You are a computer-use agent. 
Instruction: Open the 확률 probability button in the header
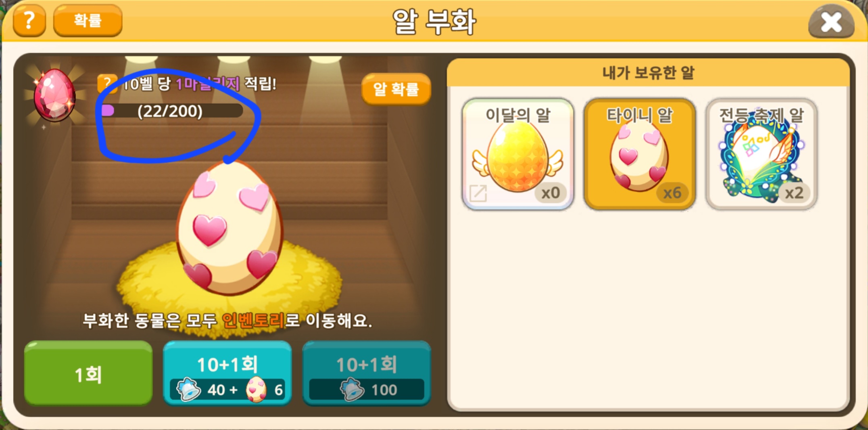[x=88, y=20]
